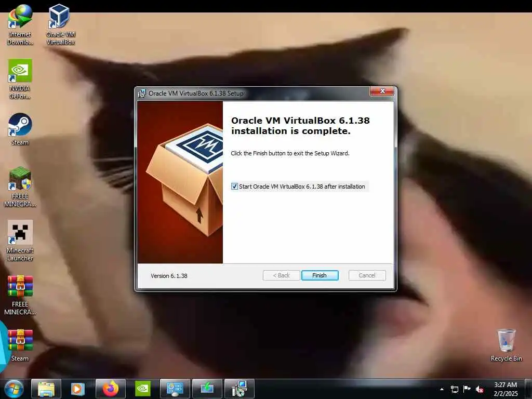Open Windows Explorer from the taskbar
Screen dimensions: 532x399
[46, 389]
